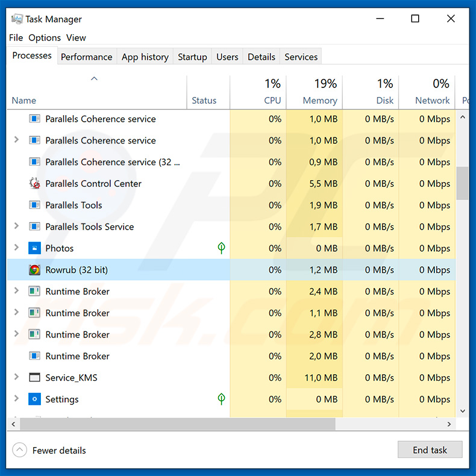Select the Rowrub (32 bit) process row

click(231, 269)
